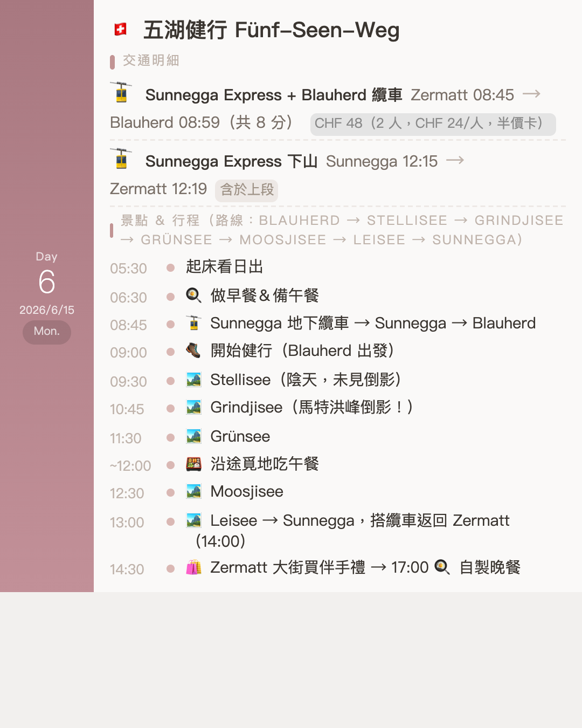This screenshot has width=582, height=728.
Task: Click 自製晚餐 text
Action: (490, 567)
